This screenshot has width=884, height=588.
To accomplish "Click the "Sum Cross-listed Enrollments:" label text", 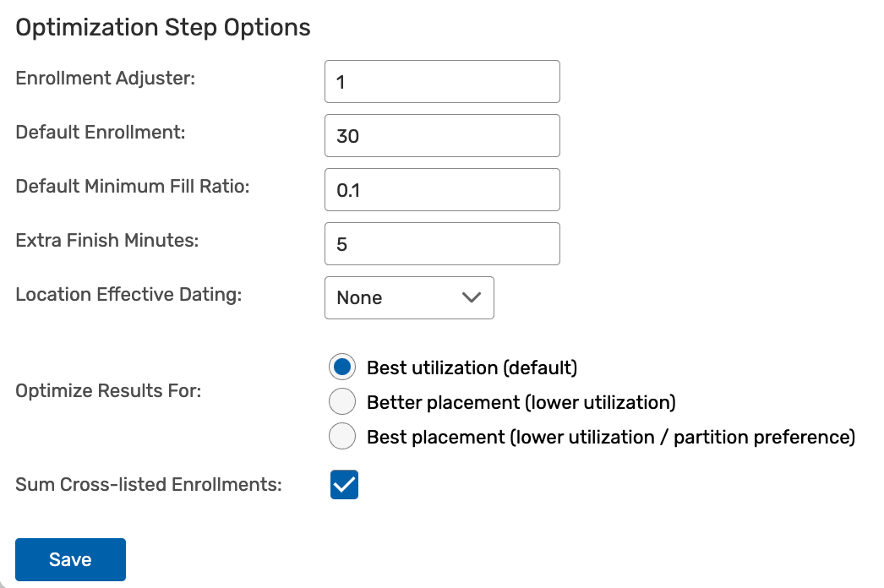I will tap(149, 485).
